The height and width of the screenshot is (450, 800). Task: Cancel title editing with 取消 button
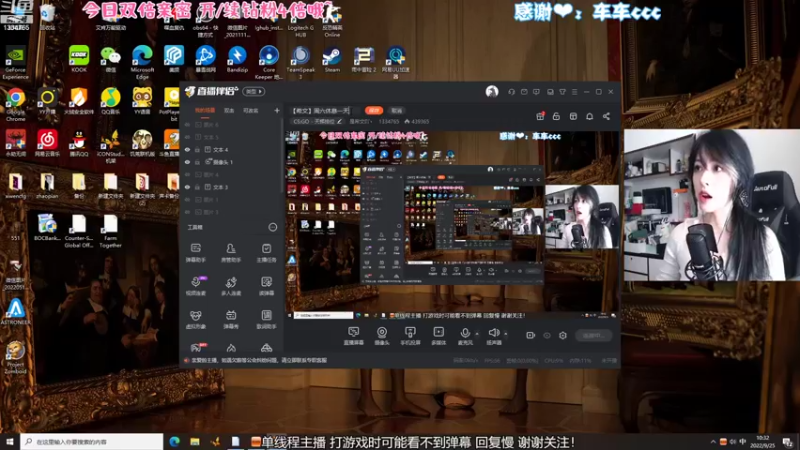pos(396,110)
